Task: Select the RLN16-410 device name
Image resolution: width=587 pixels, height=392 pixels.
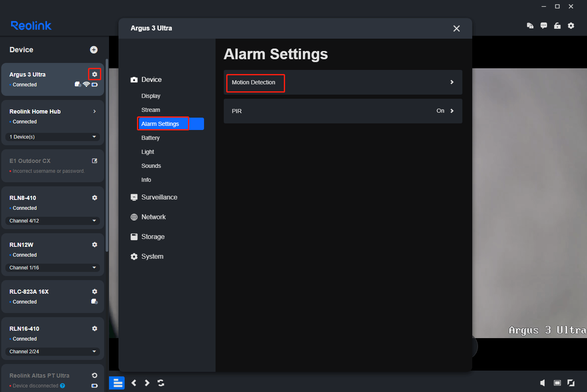Action: tap(24, 329)
